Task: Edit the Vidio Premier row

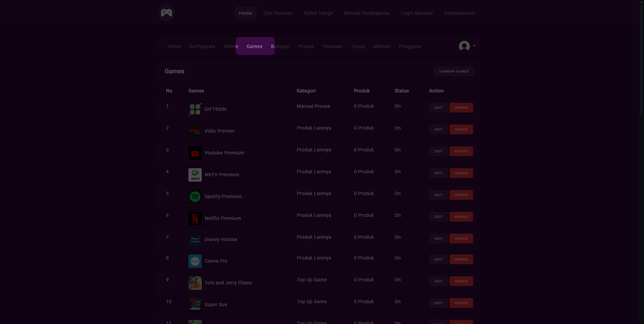Action: point(439,130)
